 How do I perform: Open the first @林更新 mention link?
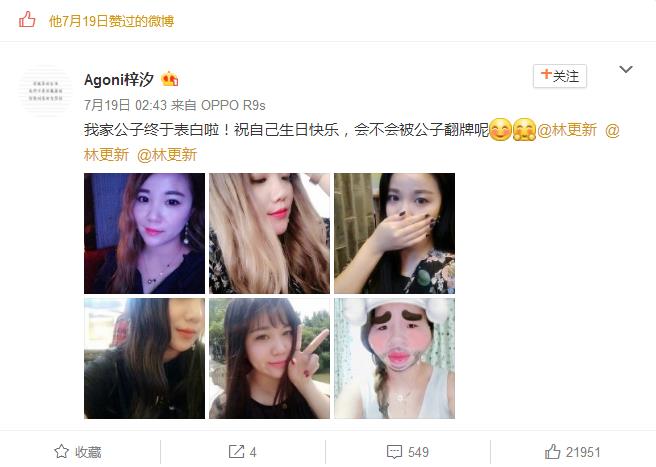pos(567,130)
